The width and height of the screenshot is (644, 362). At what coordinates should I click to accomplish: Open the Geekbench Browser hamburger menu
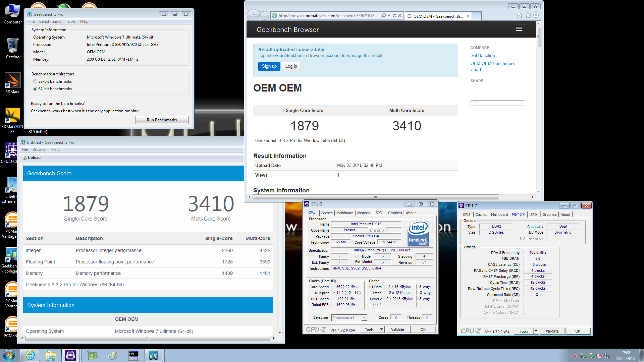[x=519, y=29]
